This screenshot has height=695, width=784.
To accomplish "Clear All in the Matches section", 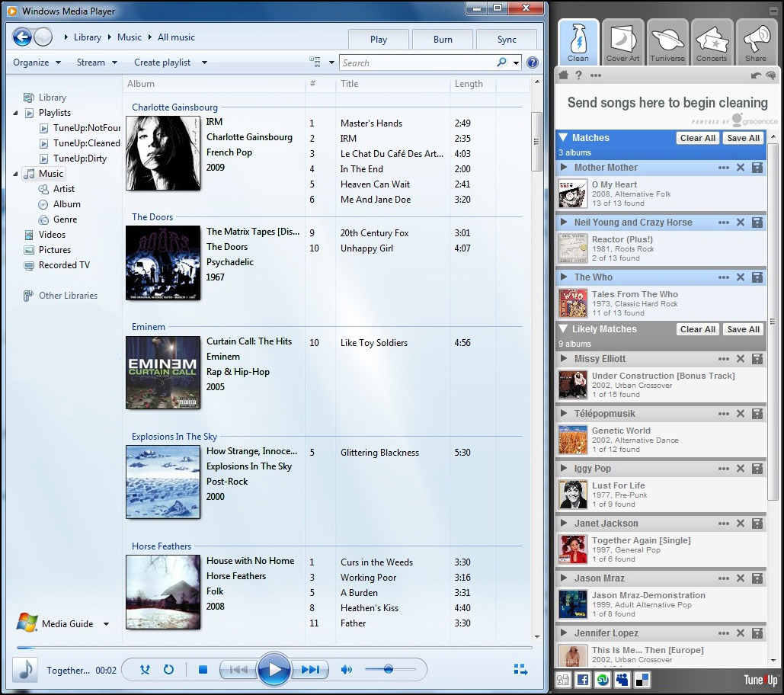I will (697, 138).
